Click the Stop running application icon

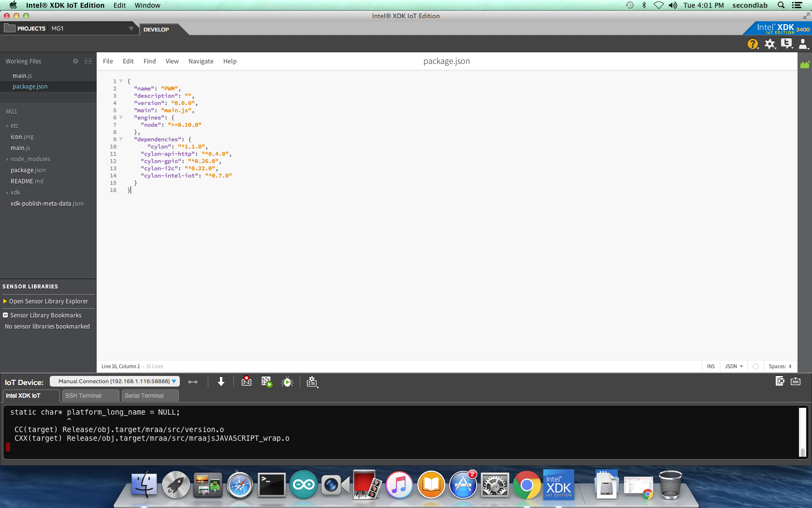(246, 382)
